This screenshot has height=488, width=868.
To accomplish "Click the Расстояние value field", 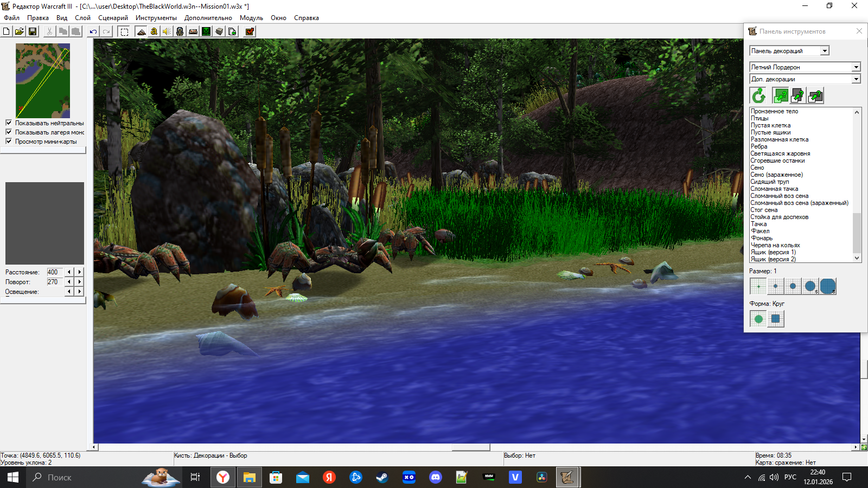I will coord(55,272).
